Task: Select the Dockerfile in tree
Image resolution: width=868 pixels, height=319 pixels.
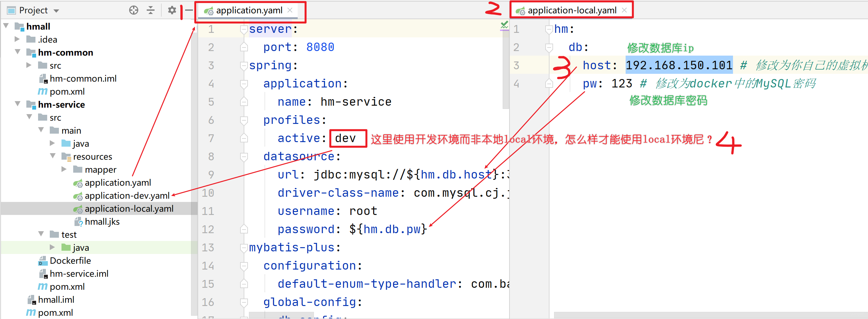Action: (x=70, y=261)
